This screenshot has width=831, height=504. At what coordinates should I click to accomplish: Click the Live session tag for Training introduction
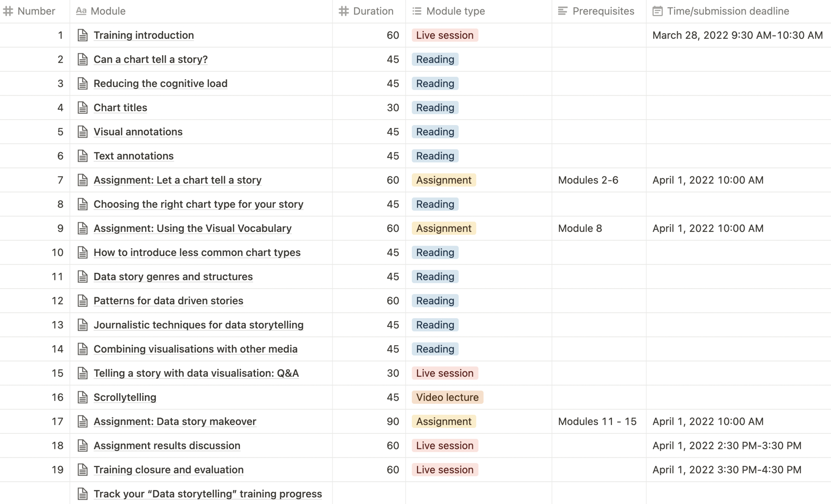(445, 35)
